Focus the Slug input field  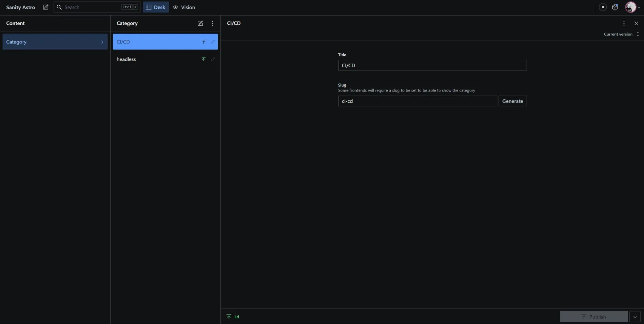(417, 101)
